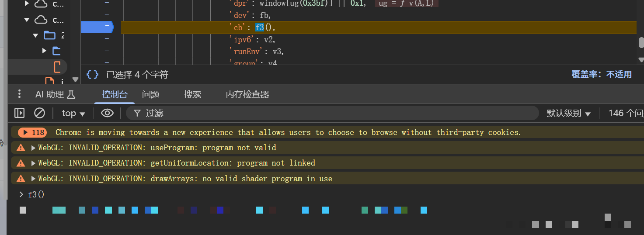
Task: Click the 覆盖率: 不适用 link
Action: pyautogui.click(x=601, y=75)
